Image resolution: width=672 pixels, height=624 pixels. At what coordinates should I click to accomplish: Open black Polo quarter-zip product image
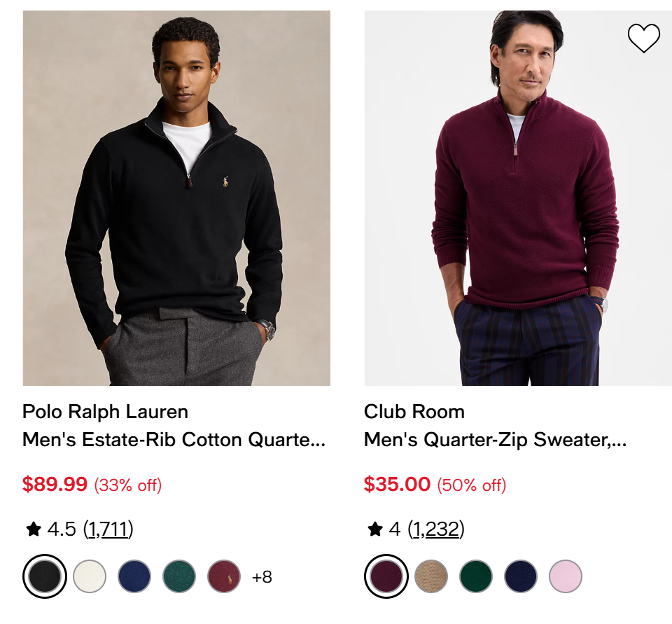point(176,198)
